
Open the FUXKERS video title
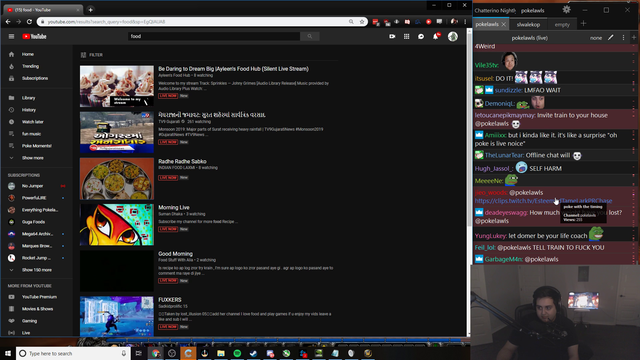tap(169, 300)
